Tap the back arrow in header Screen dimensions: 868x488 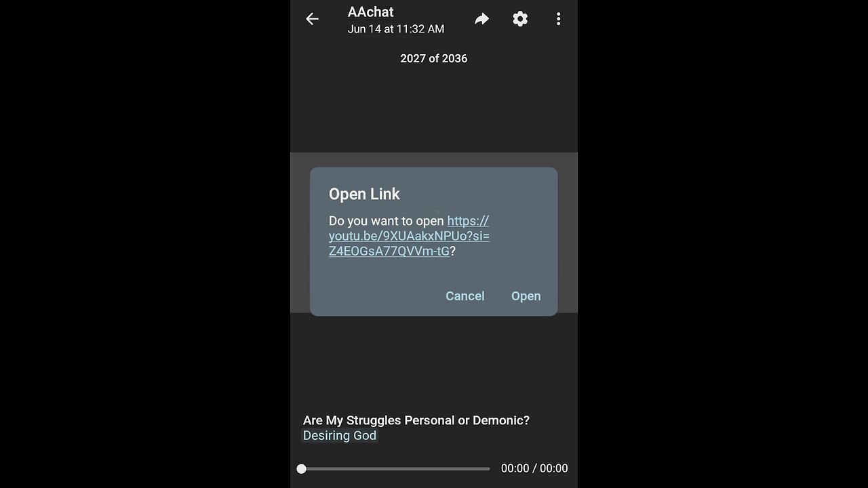point(312,19)
